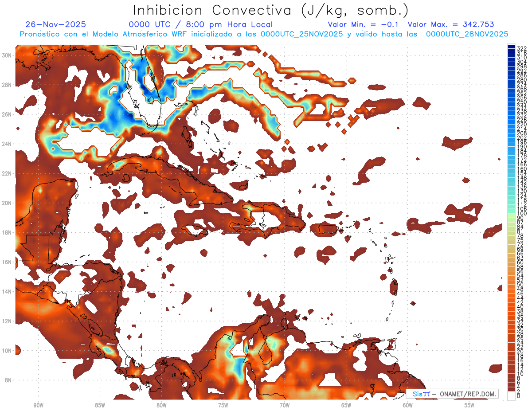Click the 'SisTT – ONAMET/REP.DOM.' credit box

[452, 394]
